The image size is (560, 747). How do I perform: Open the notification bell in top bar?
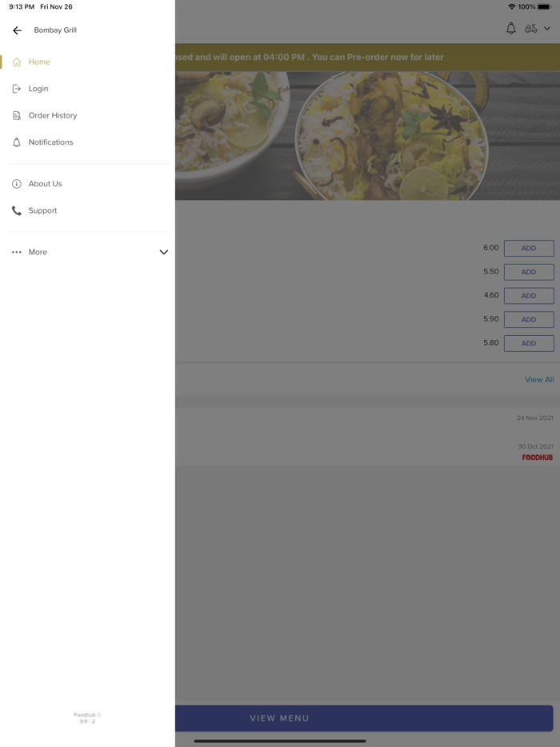[511, 29]
